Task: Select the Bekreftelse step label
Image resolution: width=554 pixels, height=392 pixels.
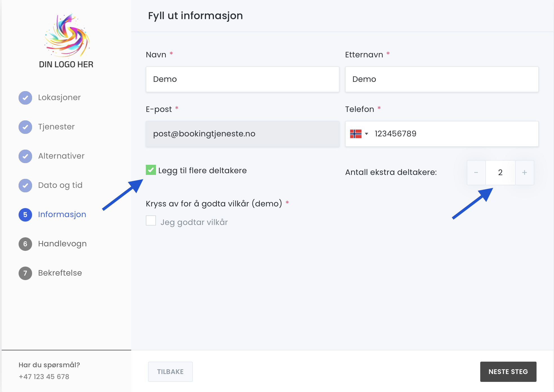Action: [60, 273]
